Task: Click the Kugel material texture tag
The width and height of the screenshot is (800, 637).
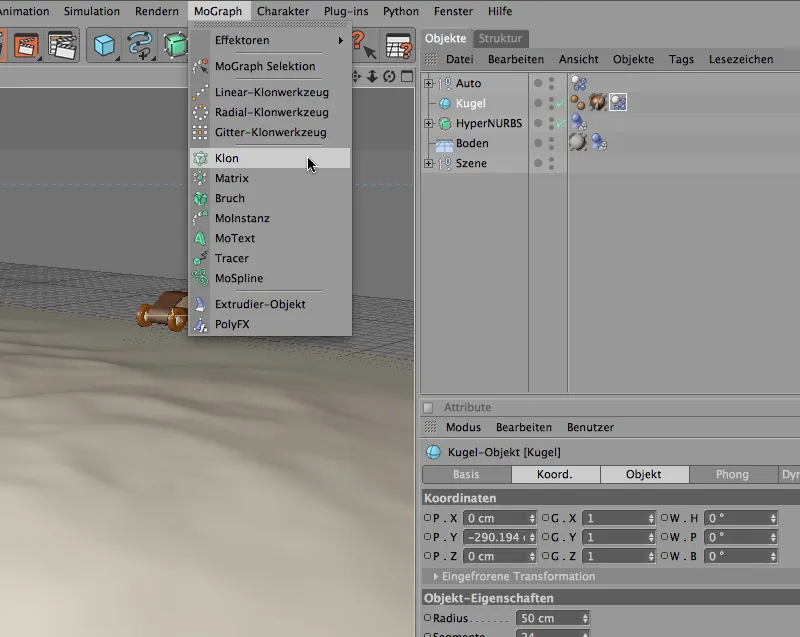Action: click(597, 103)
